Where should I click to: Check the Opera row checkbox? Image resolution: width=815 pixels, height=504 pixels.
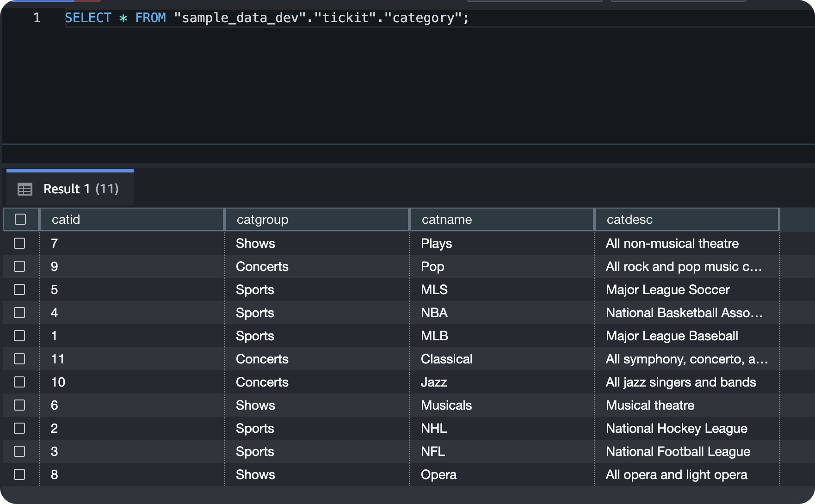pos(19,474)
